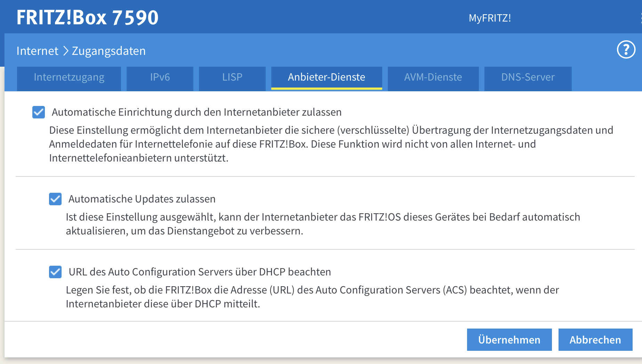Click label 'URL des Auto Configuration Servers über DHCP beachten'

point(200,272)
